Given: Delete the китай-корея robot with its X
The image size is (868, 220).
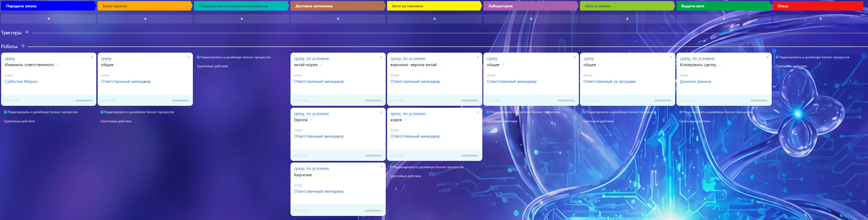Looking at the screenshot, I should pyautogui.click(x=381, y=57).
